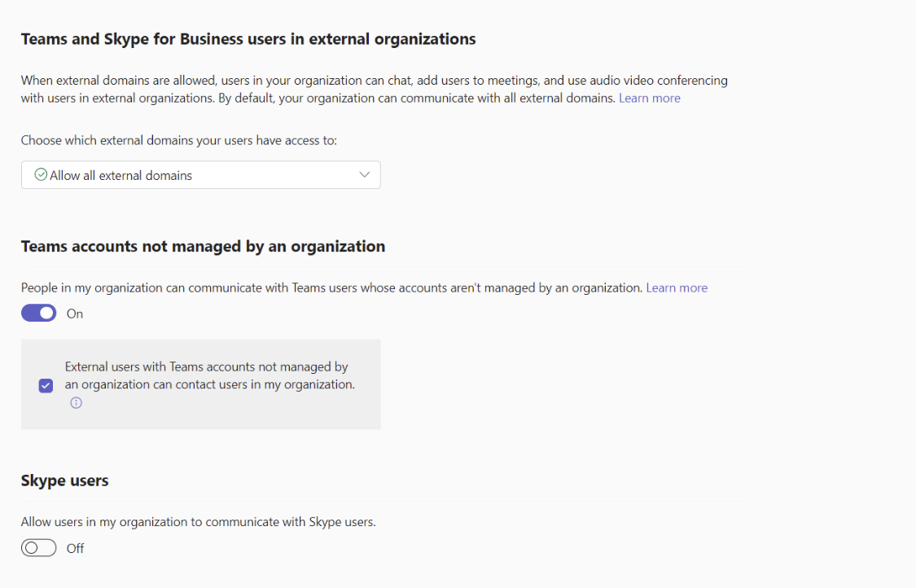The image size is (916, 588).
Task: Click the 'Skype users' section title
Action: tap(64, 480)
